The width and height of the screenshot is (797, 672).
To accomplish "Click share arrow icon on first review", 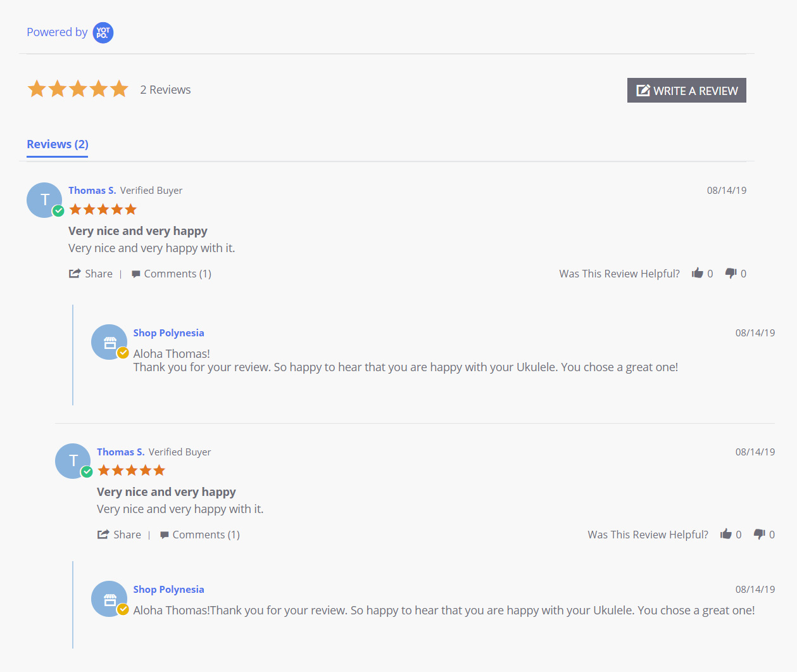I will pyautogui.click(x=75, y=274).
